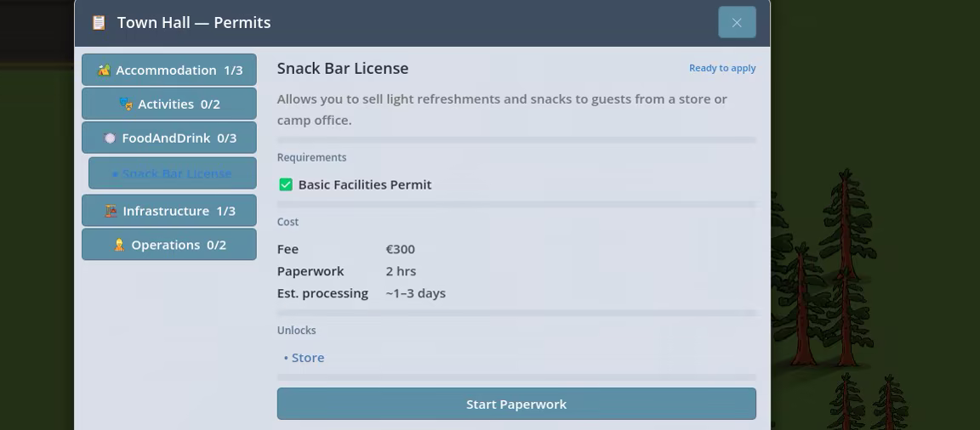Viewport: 980px width, 430px height.
Task: Expand the Activities 0/2 category
Action: point(168,104)
